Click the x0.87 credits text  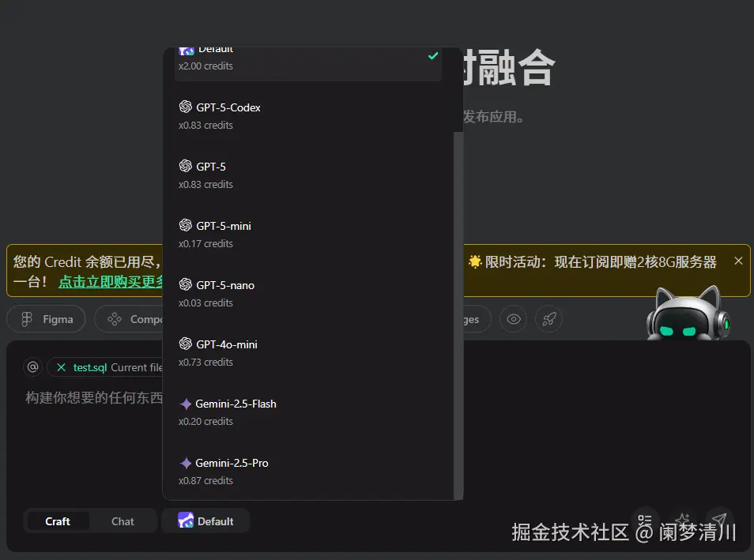click(205, 481)
